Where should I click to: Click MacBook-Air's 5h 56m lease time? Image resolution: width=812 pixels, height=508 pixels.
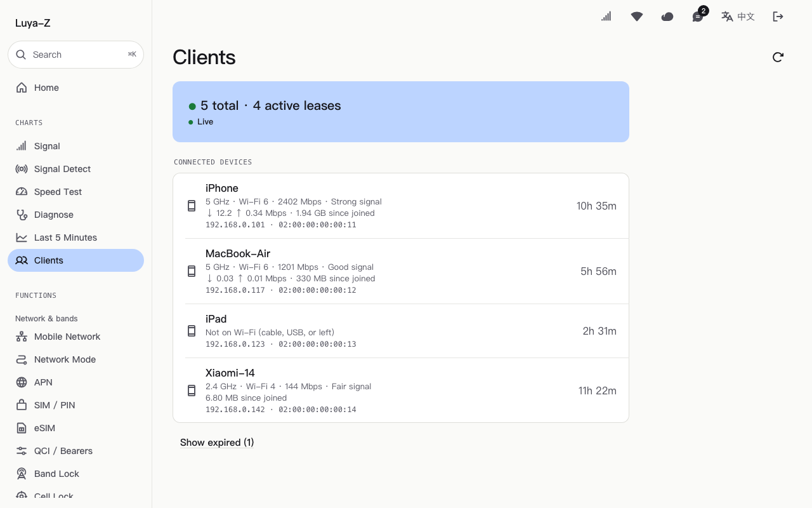click(x=598, y=271)
